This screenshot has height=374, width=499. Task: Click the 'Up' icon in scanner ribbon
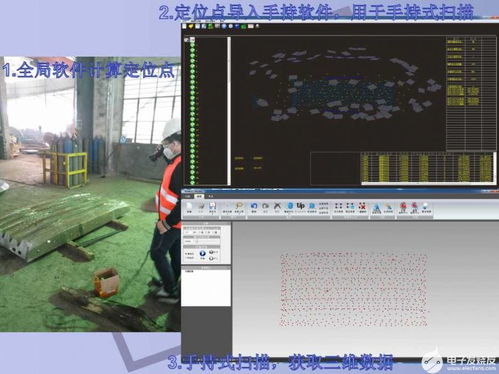301,206
